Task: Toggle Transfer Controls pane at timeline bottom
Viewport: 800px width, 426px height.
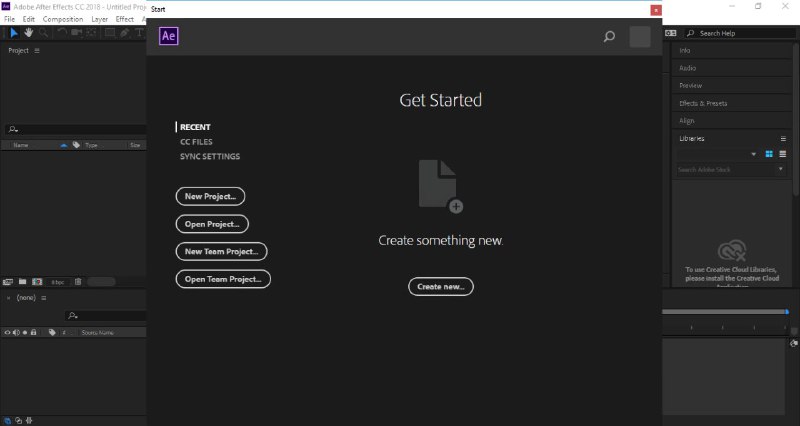Action: click(18, 420)
